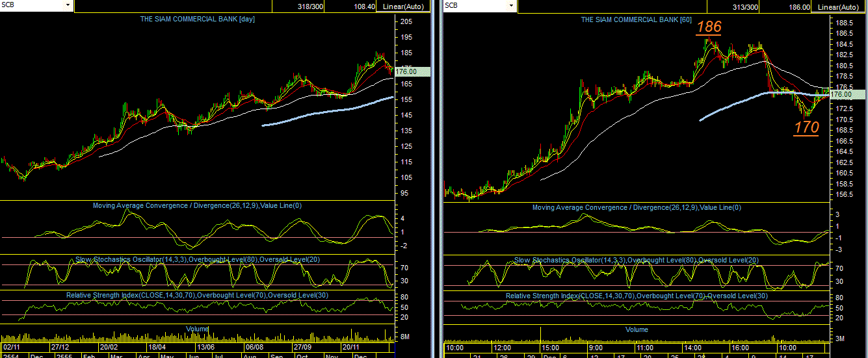Open the SCB symbol dropdown arrow on the 60-minute chart
This screenshot has height=358, width=868.
click(512, 5)
